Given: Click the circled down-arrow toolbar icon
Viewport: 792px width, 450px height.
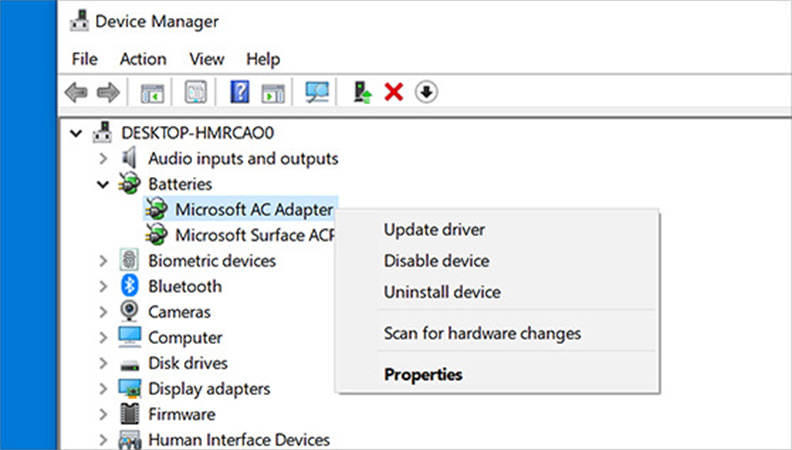Looking at the screenshot, I should 427,93.
